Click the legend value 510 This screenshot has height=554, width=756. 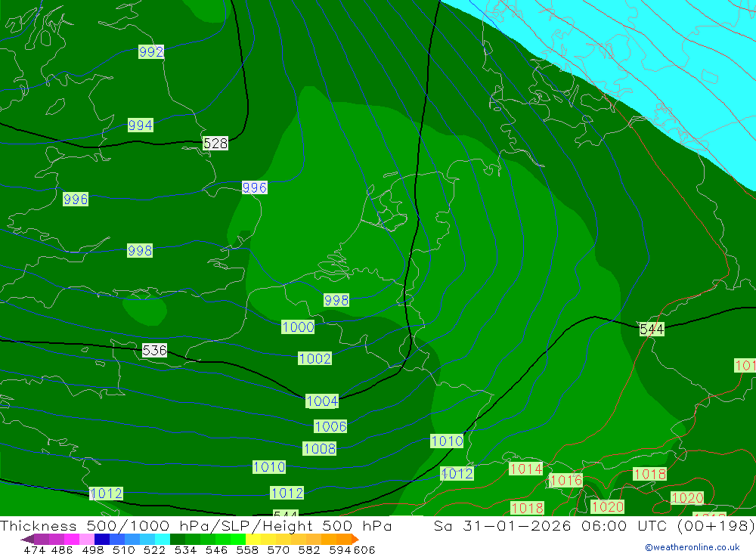[123, 549]
